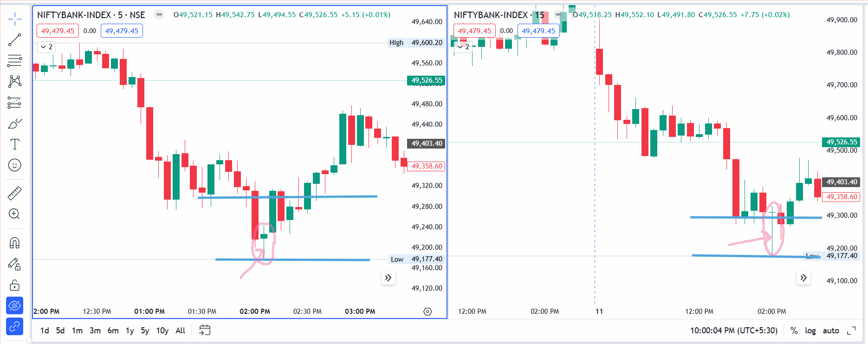Image resolution: width=868 pixels, height=344 pixels.
Task: Toggle auto scale mode
Action: point(831,331)
